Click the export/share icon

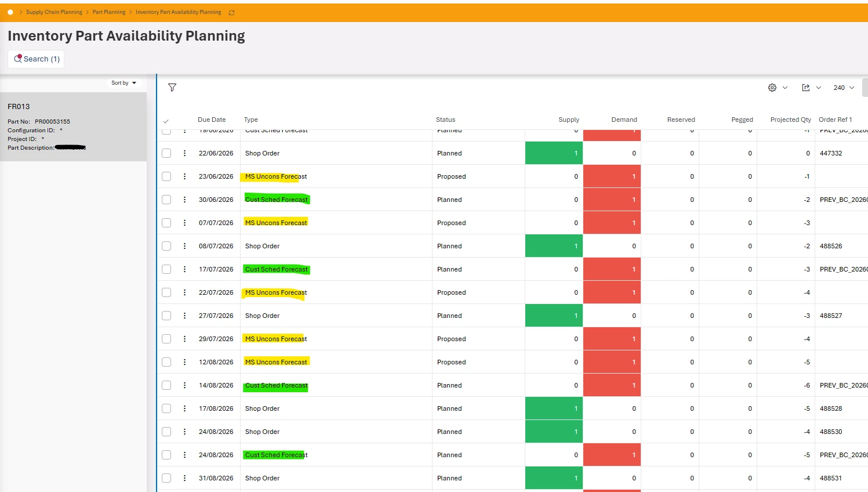coord(806,88)
